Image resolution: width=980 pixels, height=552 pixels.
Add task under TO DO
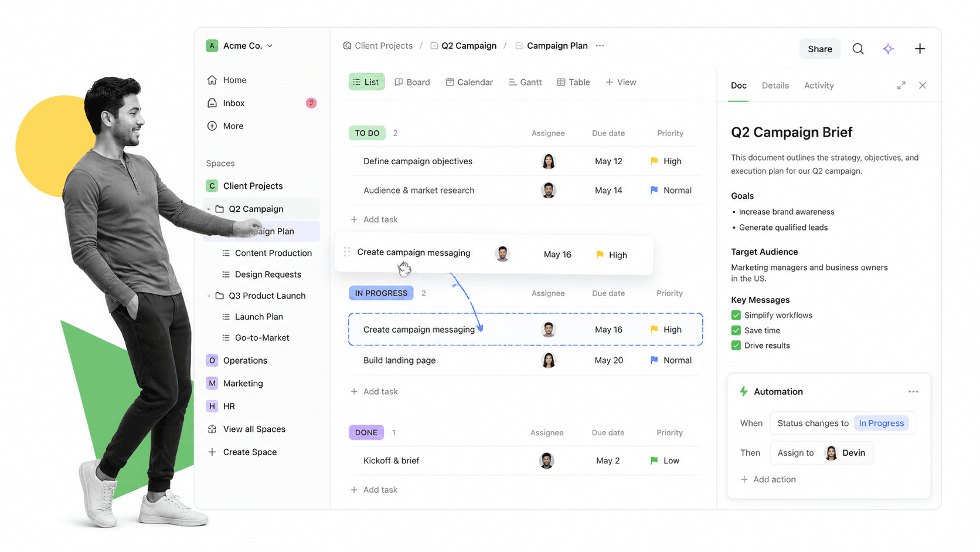pos(374,219)
